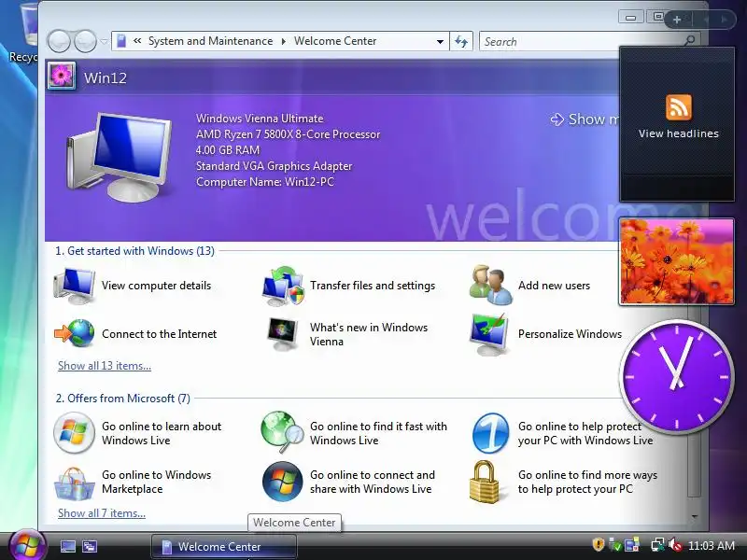This screenshot has width=747, height=560.
Task: Click the Win12 user account flower picture
Action: pos(62,77)
